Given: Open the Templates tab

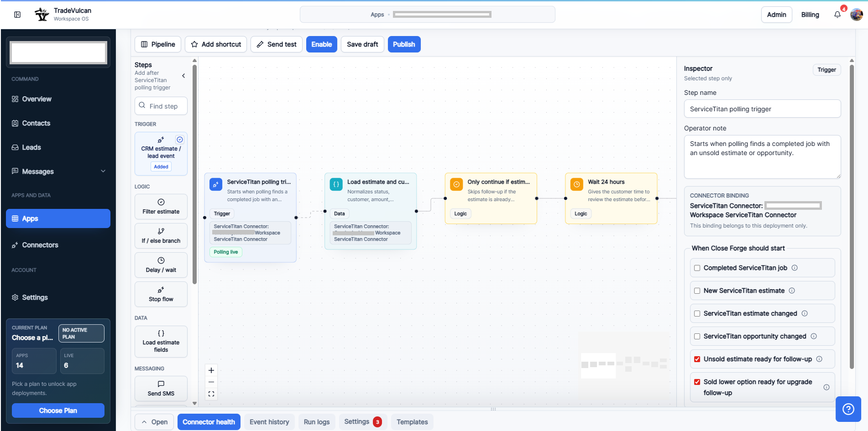Looking at the screenshot, I should 412,422.
